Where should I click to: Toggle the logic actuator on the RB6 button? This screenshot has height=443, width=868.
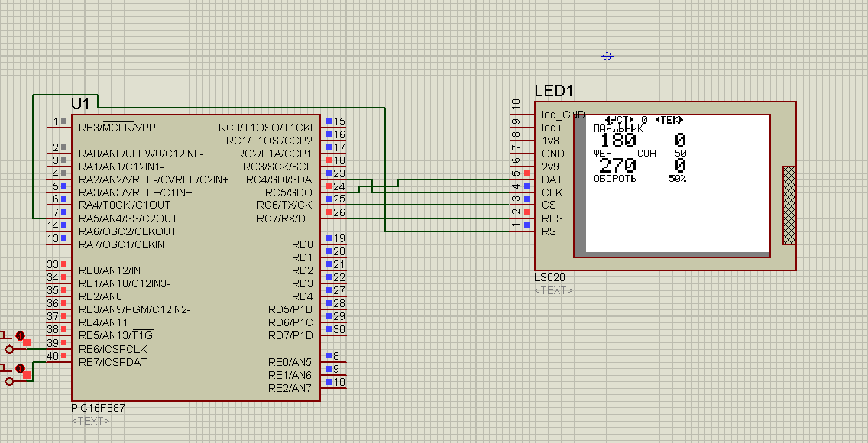(20, 336)
